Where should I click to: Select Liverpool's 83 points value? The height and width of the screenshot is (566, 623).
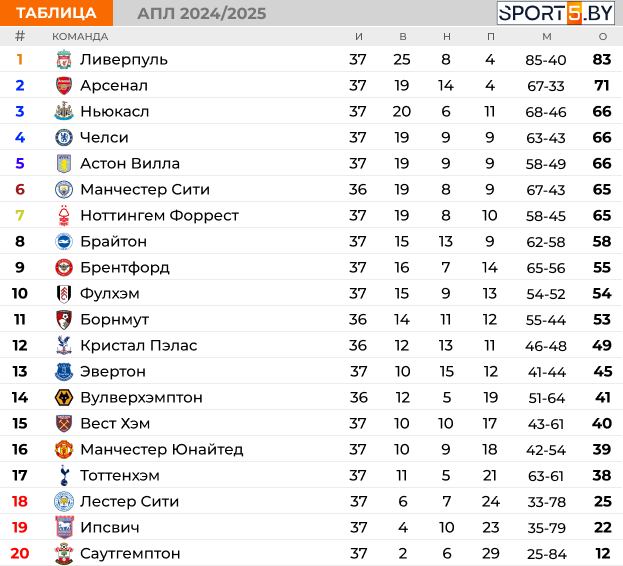coord(602,60)
